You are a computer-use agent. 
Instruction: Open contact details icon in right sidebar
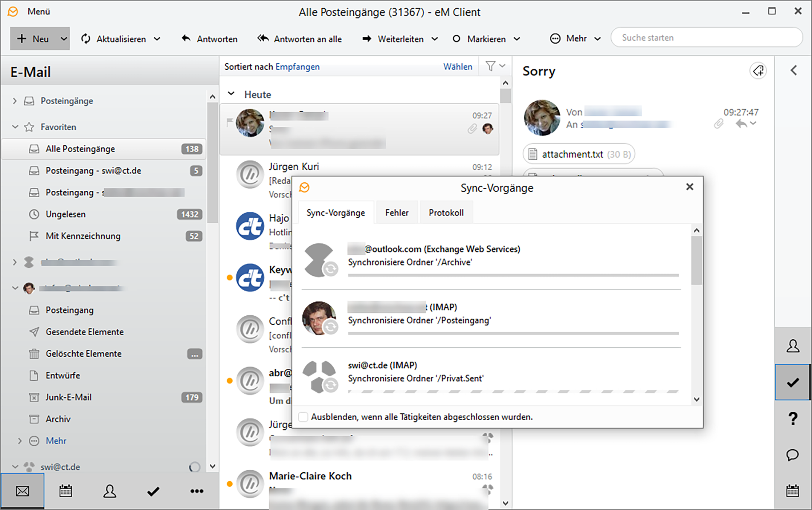tap(792, 346)
